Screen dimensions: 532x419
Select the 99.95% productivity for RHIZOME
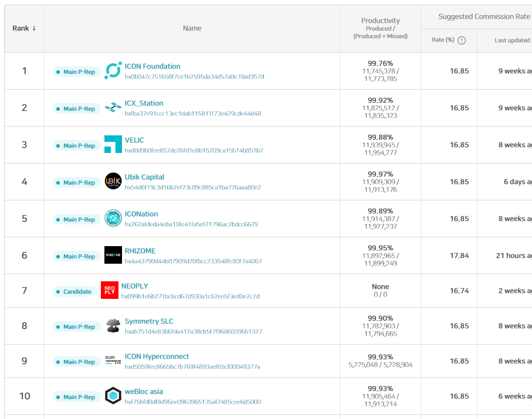tap(380, 248)
